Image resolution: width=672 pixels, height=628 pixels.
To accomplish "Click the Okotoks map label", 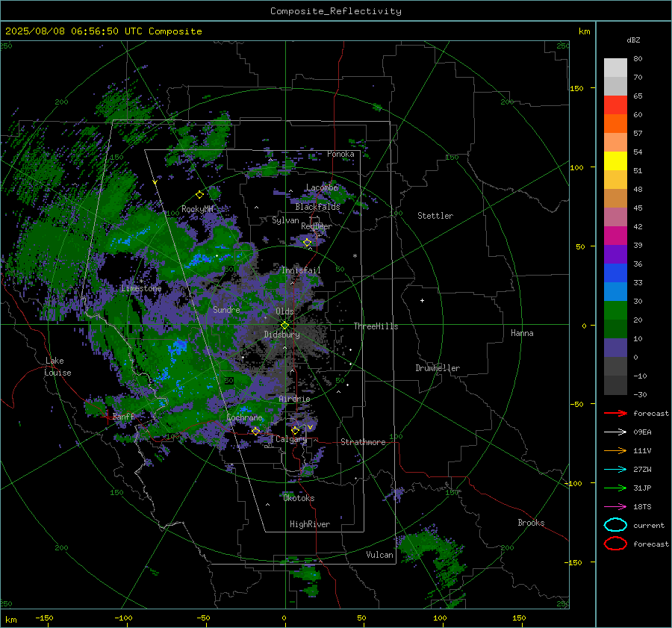I will (299, 498).
